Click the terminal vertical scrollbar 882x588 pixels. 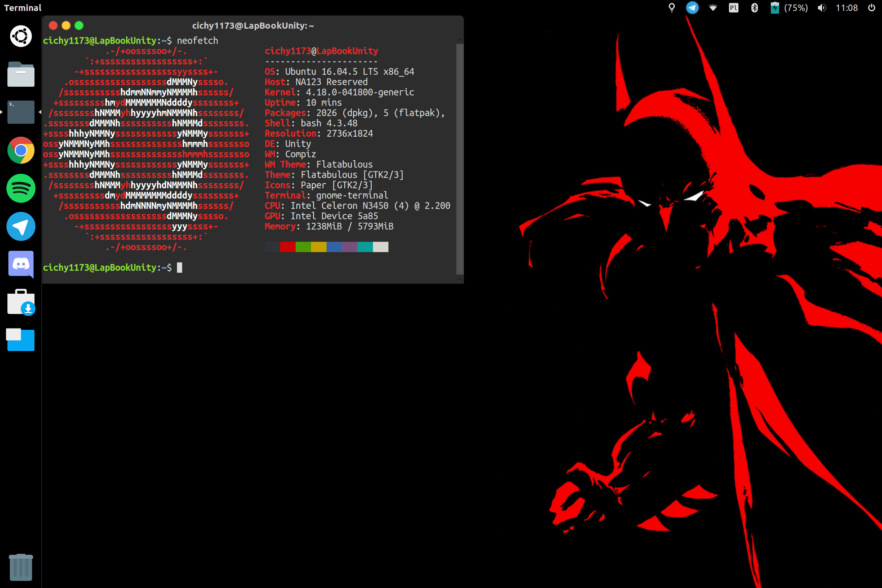(460, 159)
